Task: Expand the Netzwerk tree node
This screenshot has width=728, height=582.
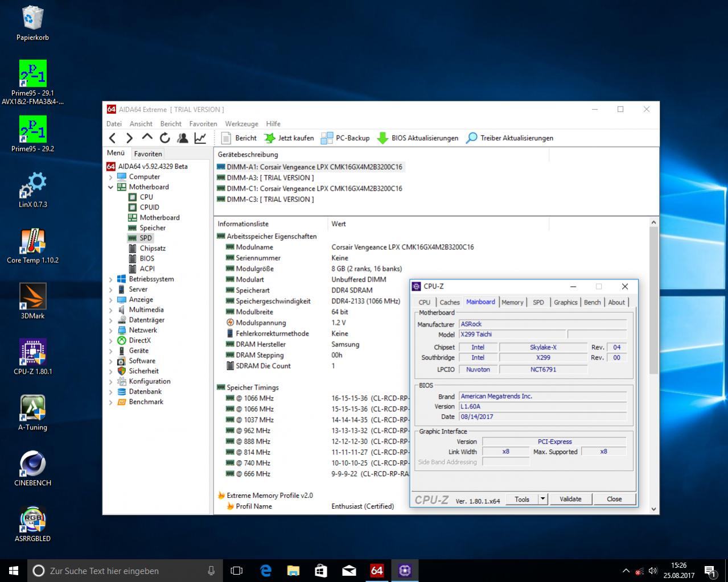Action: coord(110,331)
